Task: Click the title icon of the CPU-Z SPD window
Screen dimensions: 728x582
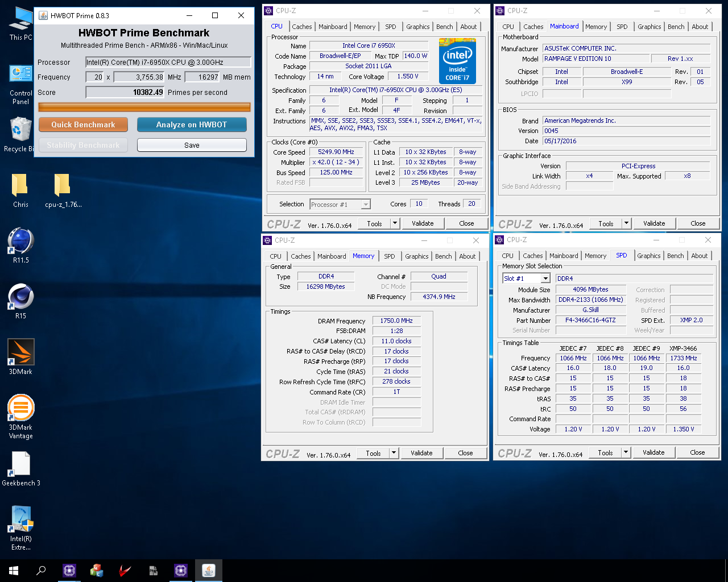Action: (x=499, y=239)
